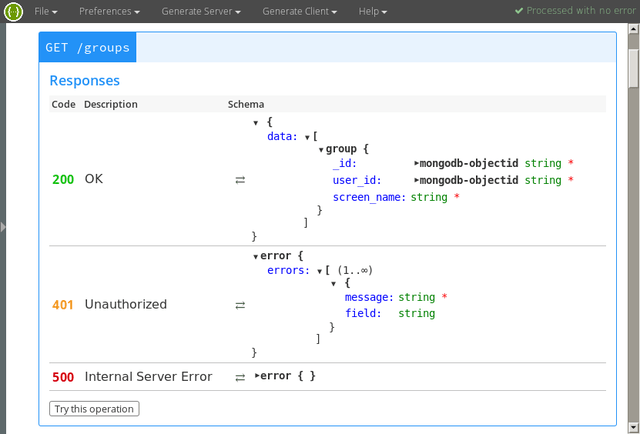Image resolution: width=640 pixels, height=434 pixels.
Task: Click the 200 response code
Action: 63,180
